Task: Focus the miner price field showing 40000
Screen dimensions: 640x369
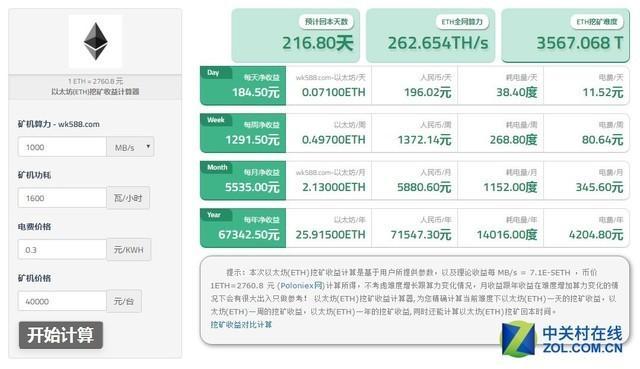Action: 62,301
